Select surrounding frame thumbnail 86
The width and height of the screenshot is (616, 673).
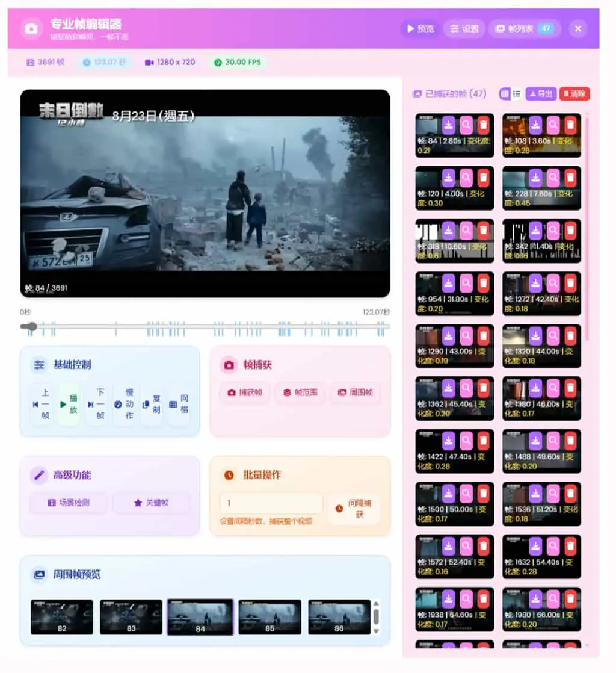pyautogui.click(x=339, y=617)
